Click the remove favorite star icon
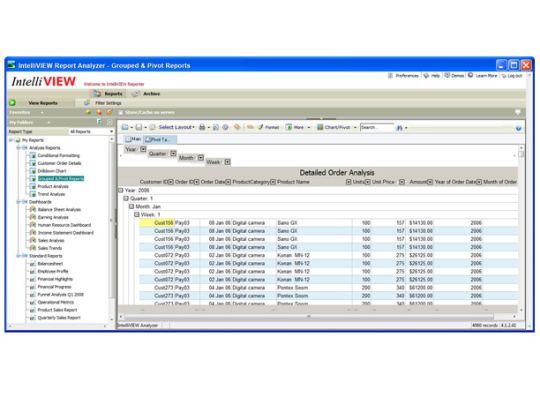Image resolution: width=540 pixels, height=405 pixels. (99, 112)
